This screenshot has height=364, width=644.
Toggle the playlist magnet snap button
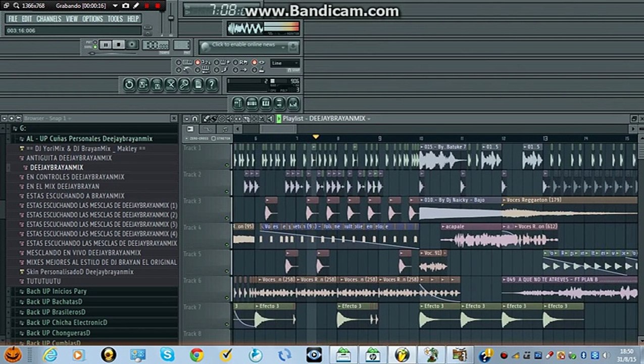click(x=195, y=118)
